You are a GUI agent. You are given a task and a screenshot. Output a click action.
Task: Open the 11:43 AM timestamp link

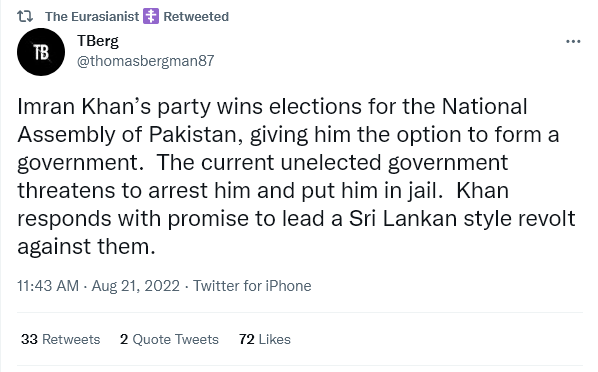tap(48, 286)
